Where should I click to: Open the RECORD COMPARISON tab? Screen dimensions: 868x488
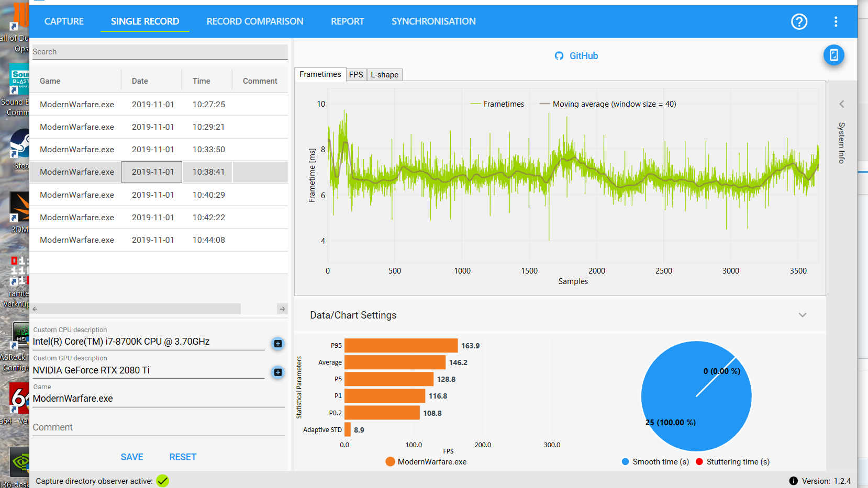coord(255,21)
